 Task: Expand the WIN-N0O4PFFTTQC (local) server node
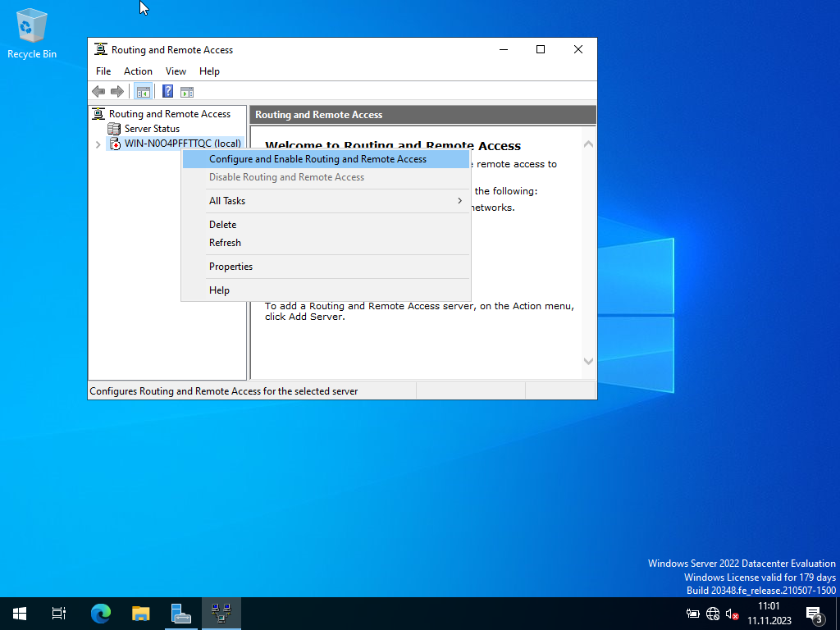(98, 144)
